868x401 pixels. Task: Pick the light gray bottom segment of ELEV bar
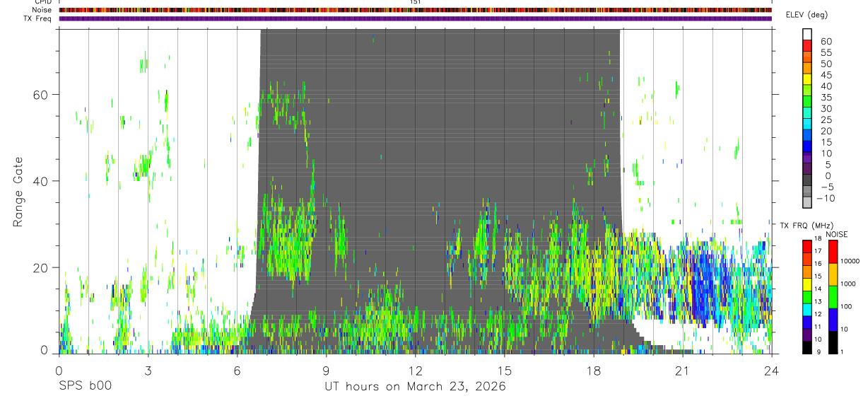point(807,202)
